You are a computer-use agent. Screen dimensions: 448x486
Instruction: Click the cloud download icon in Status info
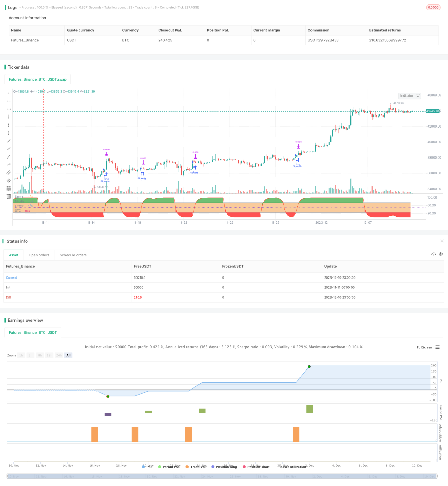point(434,254)
